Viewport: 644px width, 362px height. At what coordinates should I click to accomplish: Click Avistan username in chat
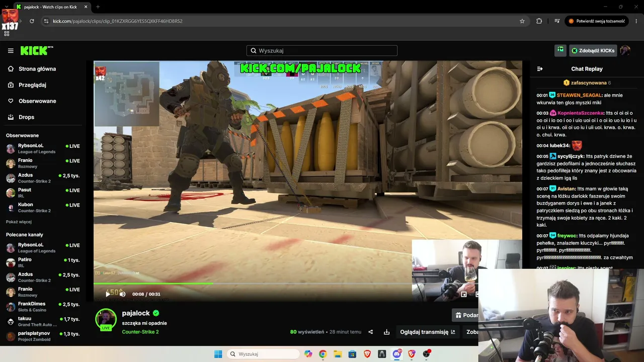[566, 189]
